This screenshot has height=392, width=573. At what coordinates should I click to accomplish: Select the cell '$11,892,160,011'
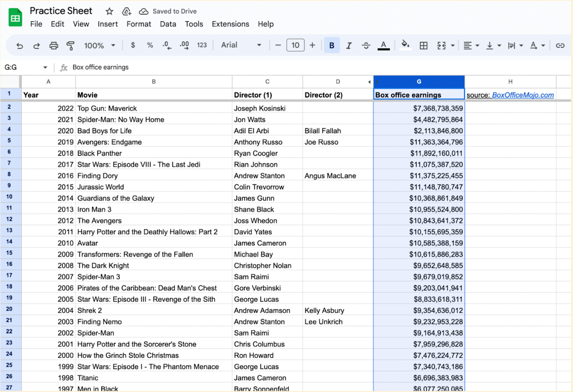[x=419, y=153]
